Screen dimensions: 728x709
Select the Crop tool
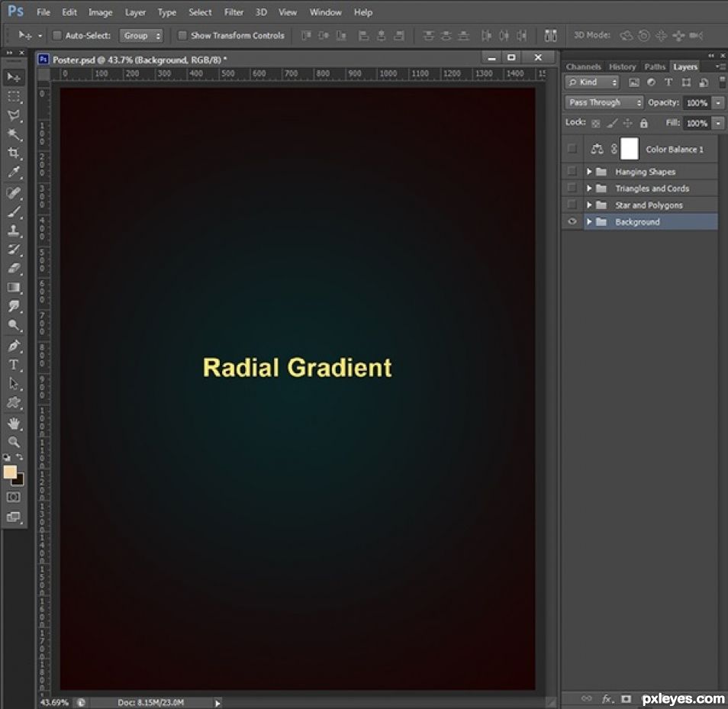pyautogui.click(x=14, y=153)
